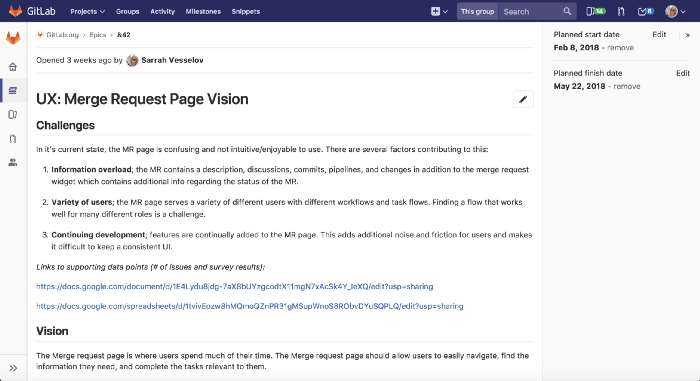Open the docs.google.com document link
Image resolution: width=700 pixels, height=381 pixels.
(235, 286)
